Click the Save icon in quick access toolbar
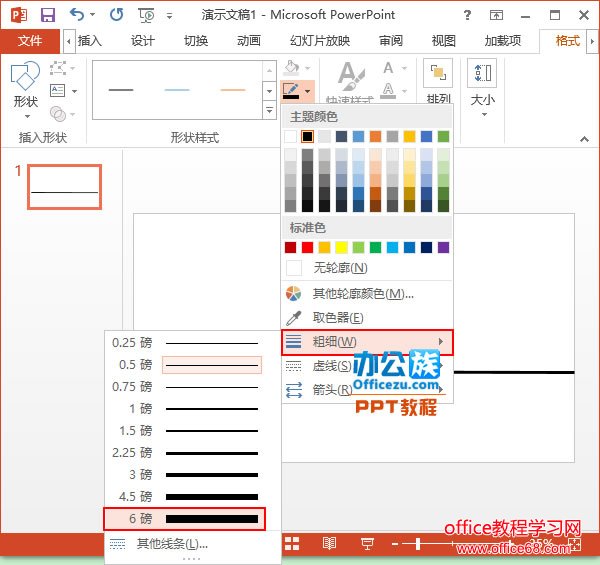The width and height of the screenshot is (600, 565). click(x=47, y=15)
